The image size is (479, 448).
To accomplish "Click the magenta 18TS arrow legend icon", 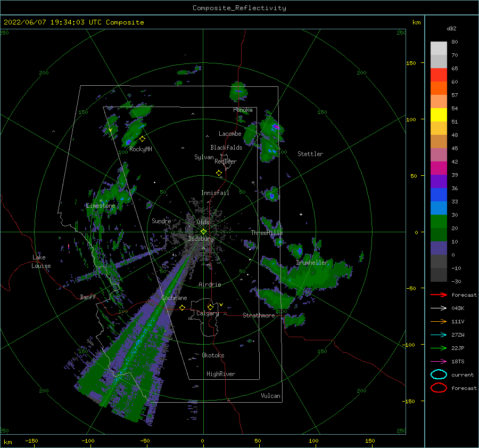I will [439, 362].
